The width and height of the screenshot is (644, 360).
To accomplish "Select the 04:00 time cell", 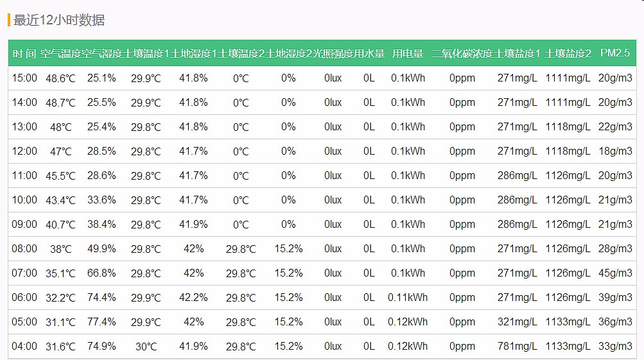I will pyautogui.click(x=24, y=347).
